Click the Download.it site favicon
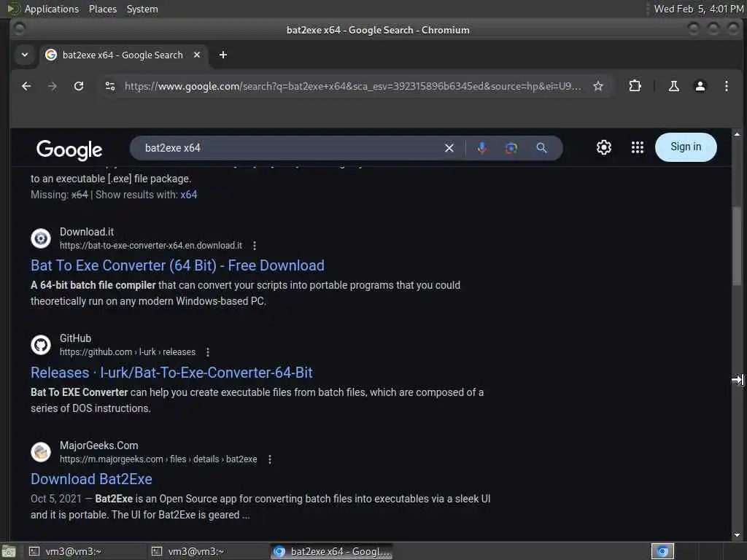The image size is (747, 560). (x=41, y=238)
